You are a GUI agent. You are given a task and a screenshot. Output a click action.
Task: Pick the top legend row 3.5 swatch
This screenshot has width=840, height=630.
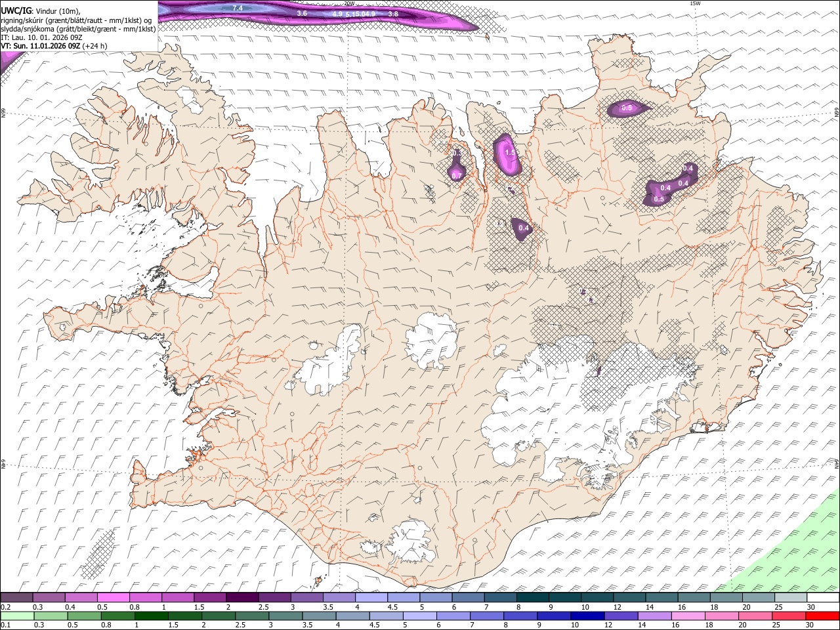(x=339, y=597)
